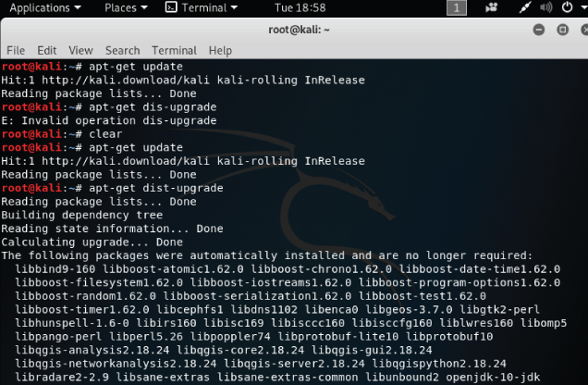The height and width of the screenshot is (385, 588).
Task: Click package name libboost-timer1.62.0
Action: tap(82, 310)
